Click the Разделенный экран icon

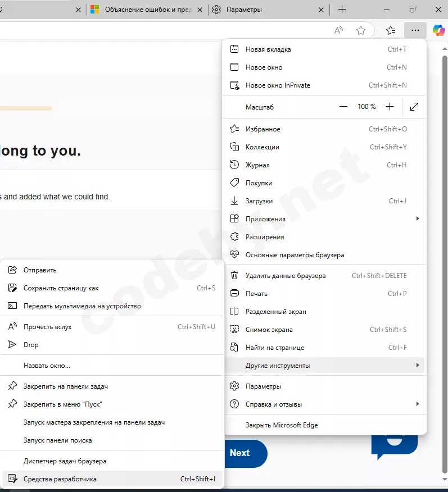[234, 311]
